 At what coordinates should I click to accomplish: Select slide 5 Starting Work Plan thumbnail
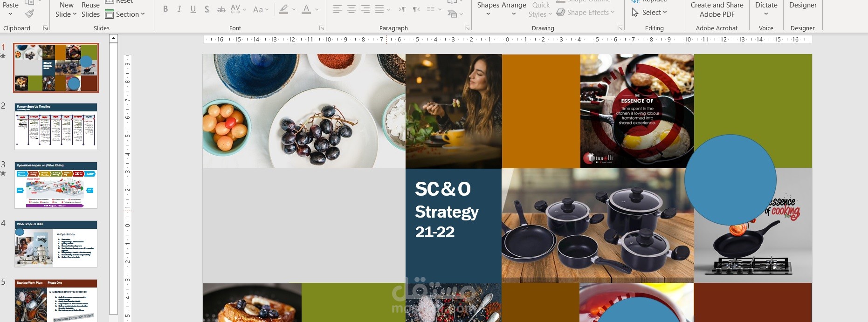tap(56, 301)
